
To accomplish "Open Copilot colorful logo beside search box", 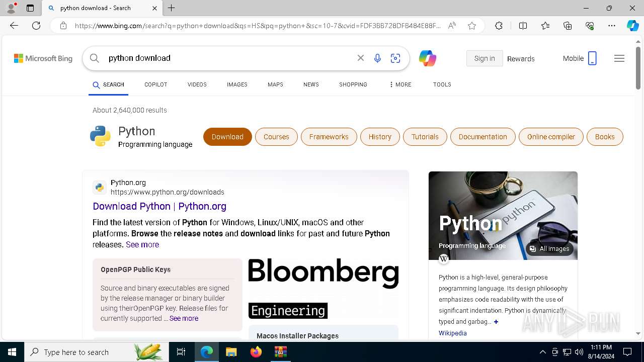I will 428,58.
